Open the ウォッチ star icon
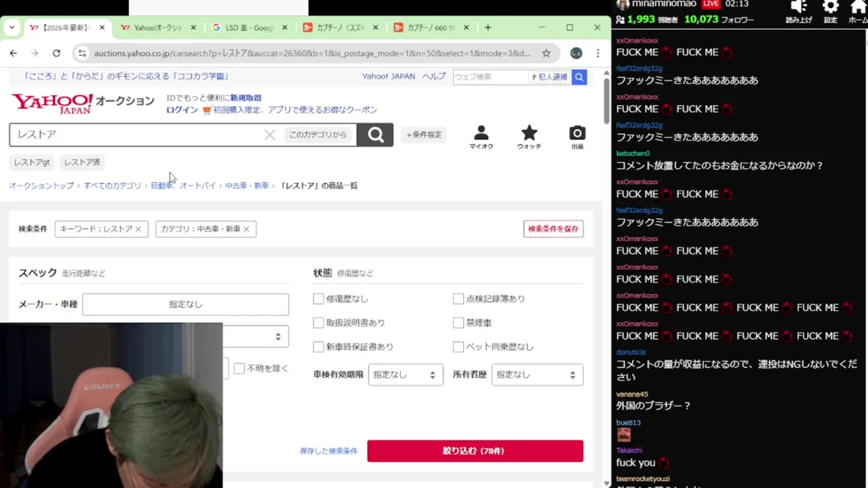The height and width of the screenshot is (488, 868). pos(529,137)
